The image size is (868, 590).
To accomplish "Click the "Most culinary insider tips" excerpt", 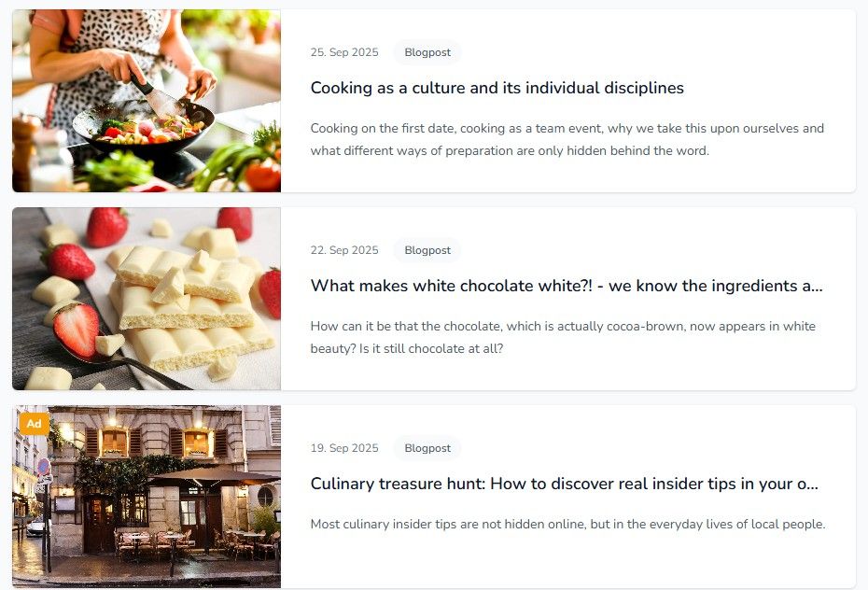I will (568, 524).
